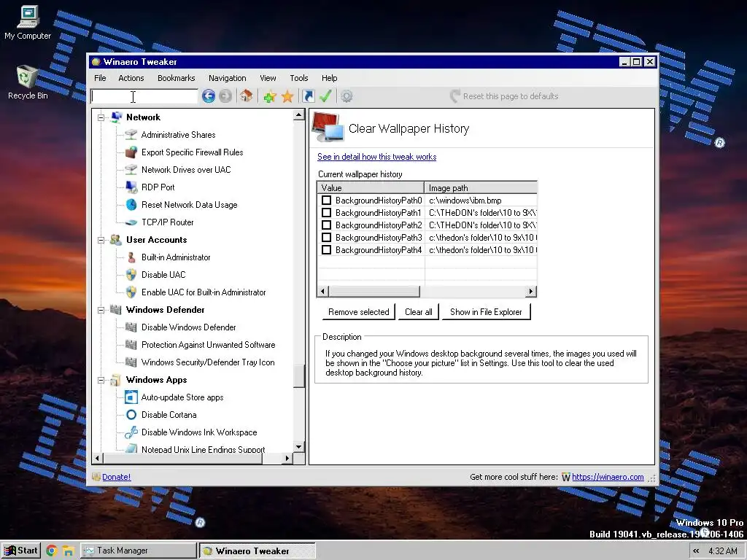Image resolution: width=747 pixels, height=560 pixels.
Task: Click Show in File Explorer button
Action: point(486,312)
